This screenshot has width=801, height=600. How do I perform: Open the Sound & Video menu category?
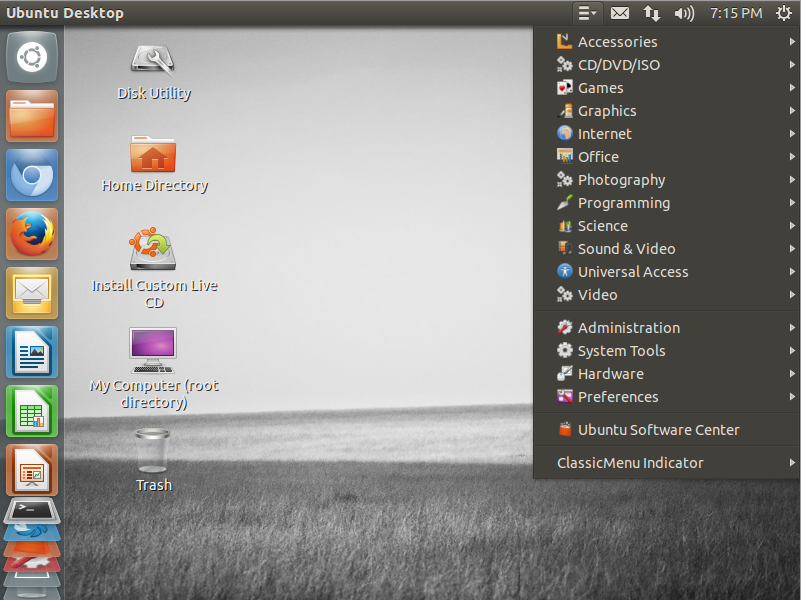pos(667,249)
